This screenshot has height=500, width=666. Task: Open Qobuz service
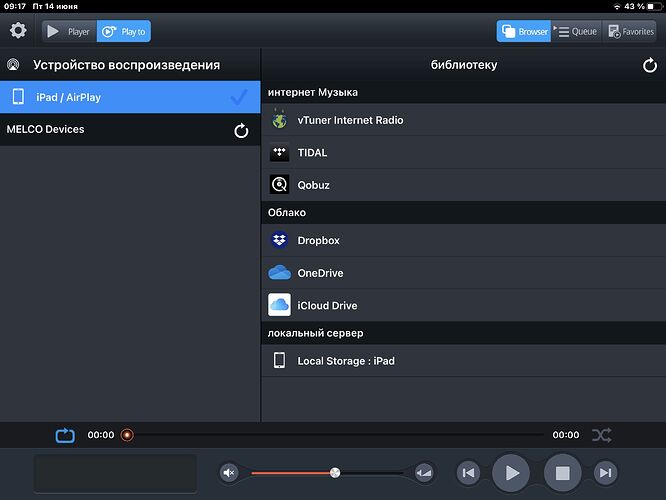[464, 185]
